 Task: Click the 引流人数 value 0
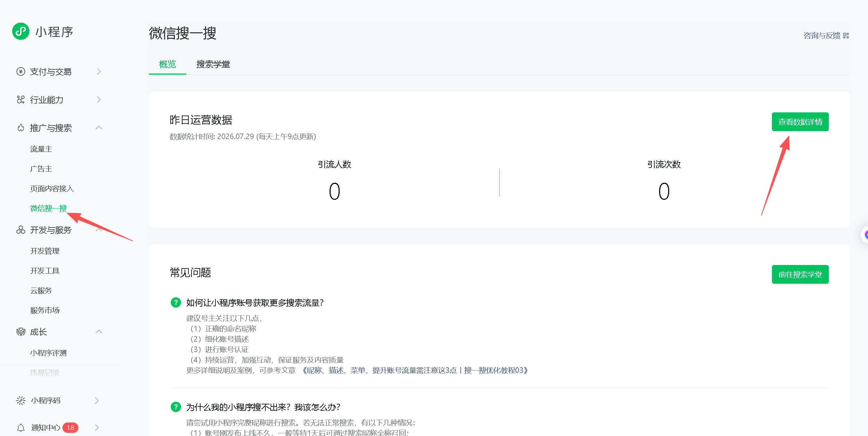(x=334, y=191)
